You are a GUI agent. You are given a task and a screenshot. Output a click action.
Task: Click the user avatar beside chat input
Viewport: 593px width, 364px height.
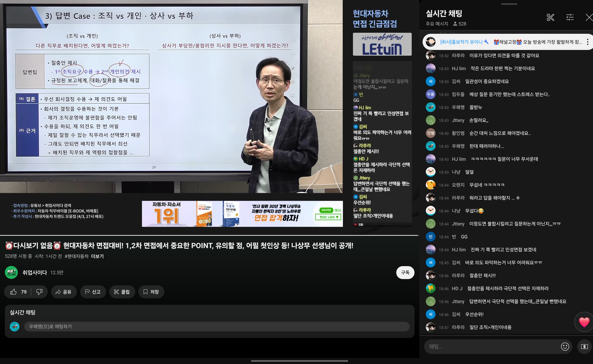[x=14, y=326]
